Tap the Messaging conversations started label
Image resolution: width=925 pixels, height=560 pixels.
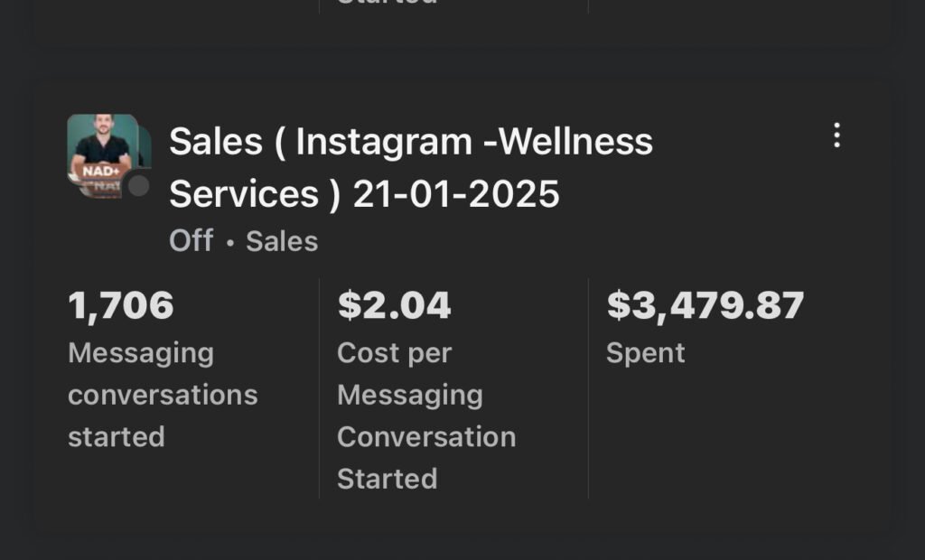[163, 395]
